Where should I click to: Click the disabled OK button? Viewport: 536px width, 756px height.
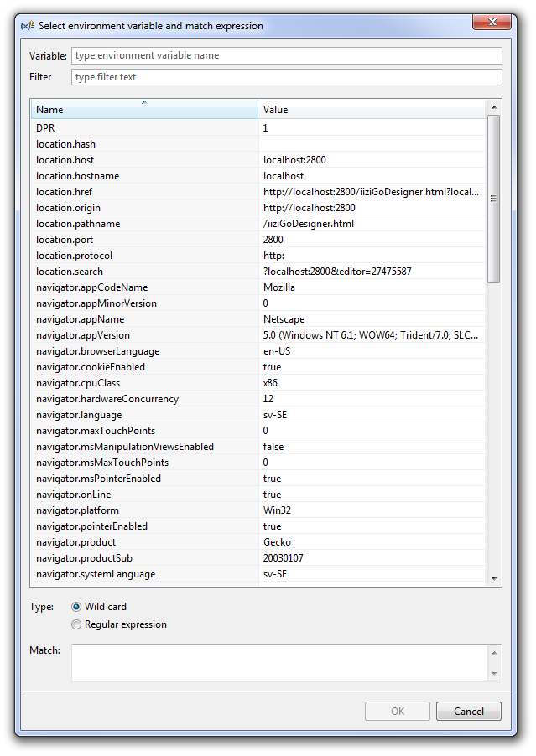pyautogui.click(x=398, y=712)
